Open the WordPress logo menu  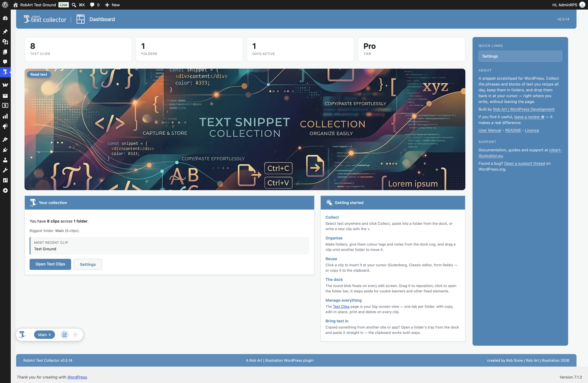tap(5, 5)
